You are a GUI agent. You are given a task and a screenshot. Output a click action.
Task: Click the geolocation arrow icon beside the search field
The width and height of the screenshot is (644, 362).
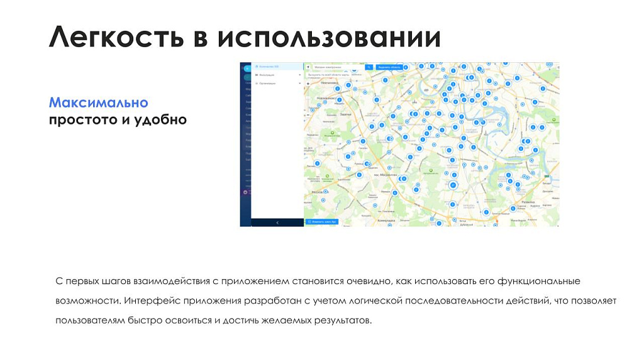(x=308, y=67)
